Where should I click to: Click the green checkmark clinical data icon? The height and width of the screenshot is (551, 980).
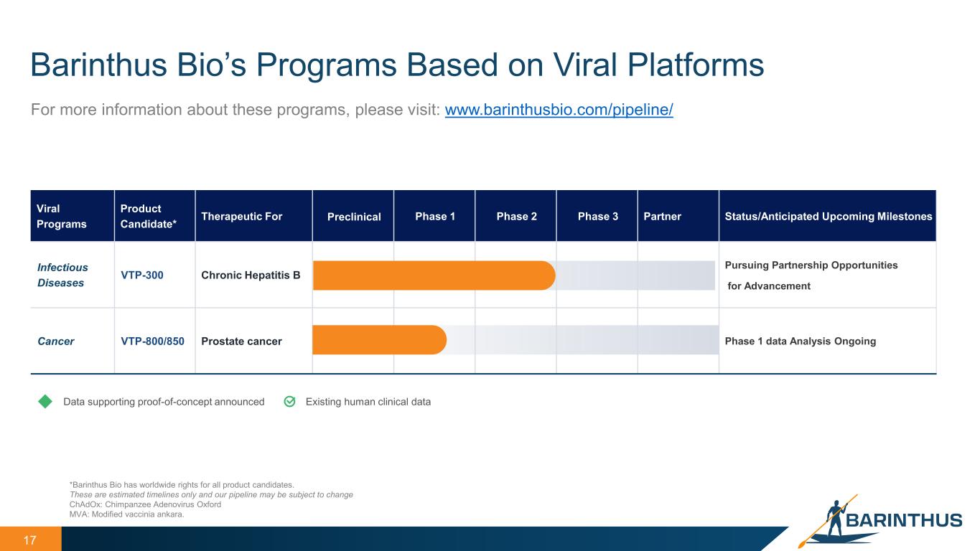290,402
